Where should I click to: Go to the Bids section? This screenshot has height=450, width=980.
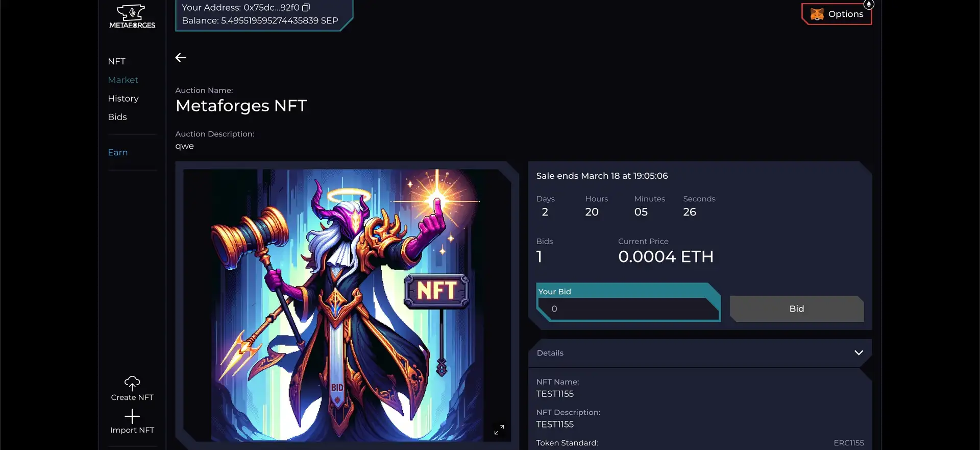pyautogui.click(x=117, y=117)
